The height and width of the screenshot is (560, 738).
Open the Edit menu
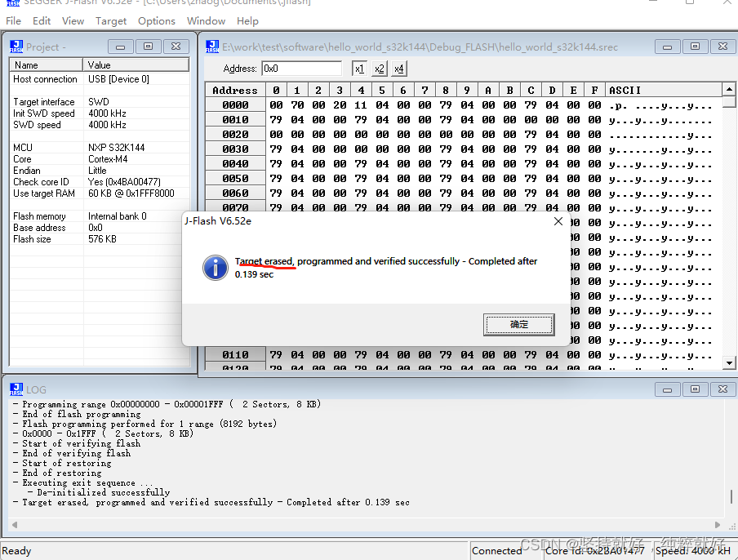[42, 21]
